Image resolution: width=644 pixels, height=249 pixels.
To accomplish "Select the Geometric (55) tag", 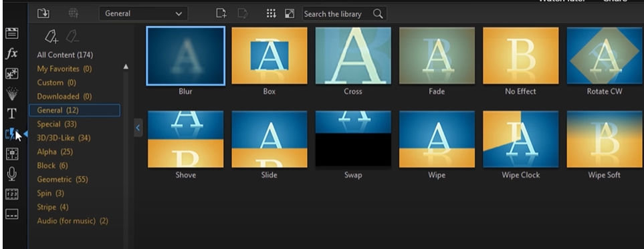I will 62,180.
